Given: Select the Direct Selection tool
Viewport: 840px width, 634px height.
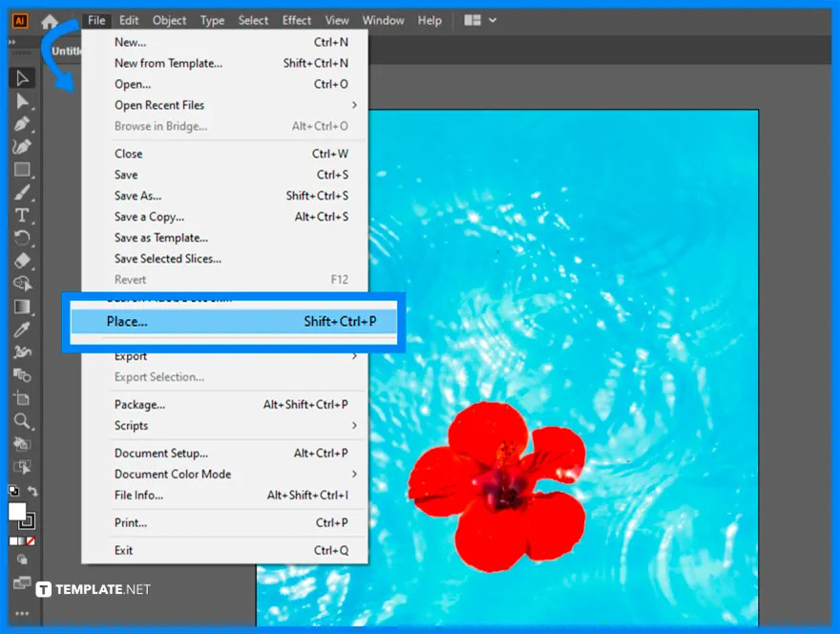Looking at the screenshot, I should click(22, 101).
